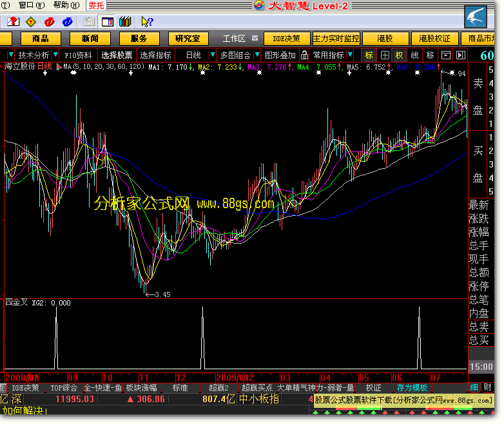The image size is (504, 424).
Task: Expand the 日线 period dropdown arrow
Action: coord(212,55)
